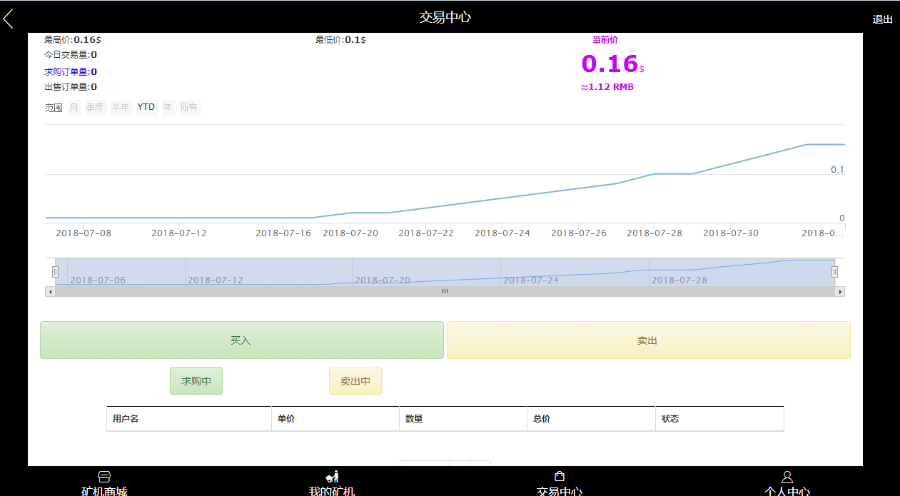
Task: Click the blue 求购订单量:0 text
Action: (x=71, y=72)
